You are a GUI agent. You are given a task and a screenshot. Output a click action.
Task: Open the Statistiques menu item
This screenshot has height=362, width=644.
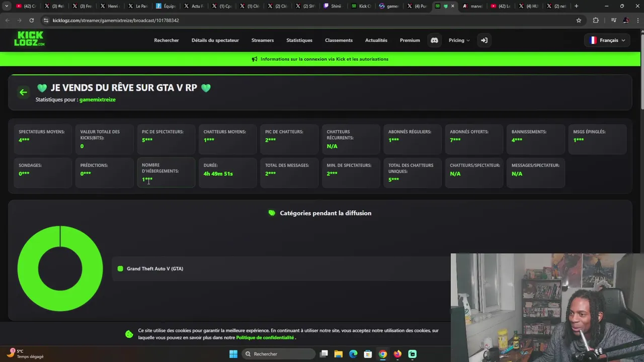299,40
